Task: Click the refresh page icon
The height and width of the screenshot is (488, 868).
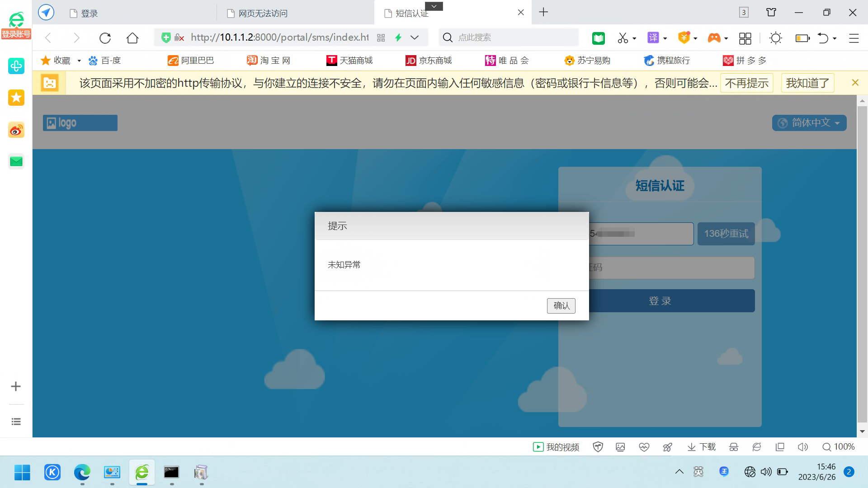Action: coord(105,38)
